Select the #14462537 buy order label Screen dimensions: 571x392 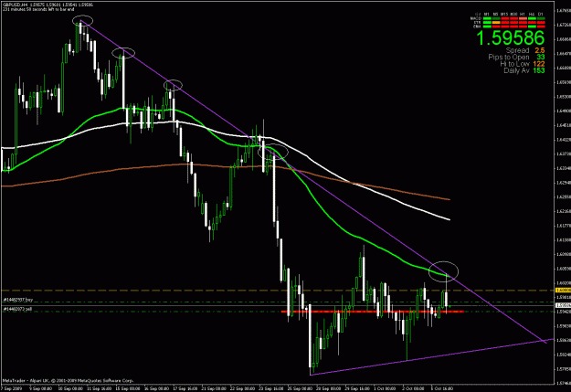click(x=18, y=300)
